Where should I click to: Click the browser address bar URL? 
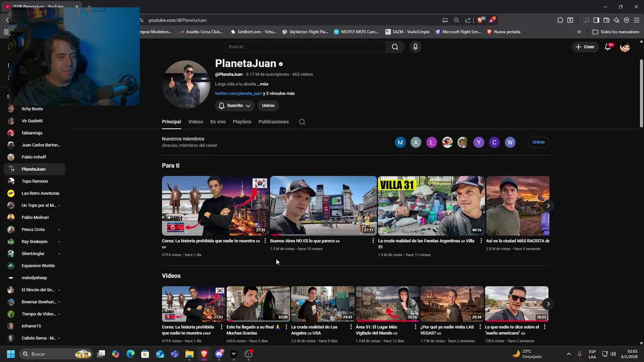tap(178, 20)
